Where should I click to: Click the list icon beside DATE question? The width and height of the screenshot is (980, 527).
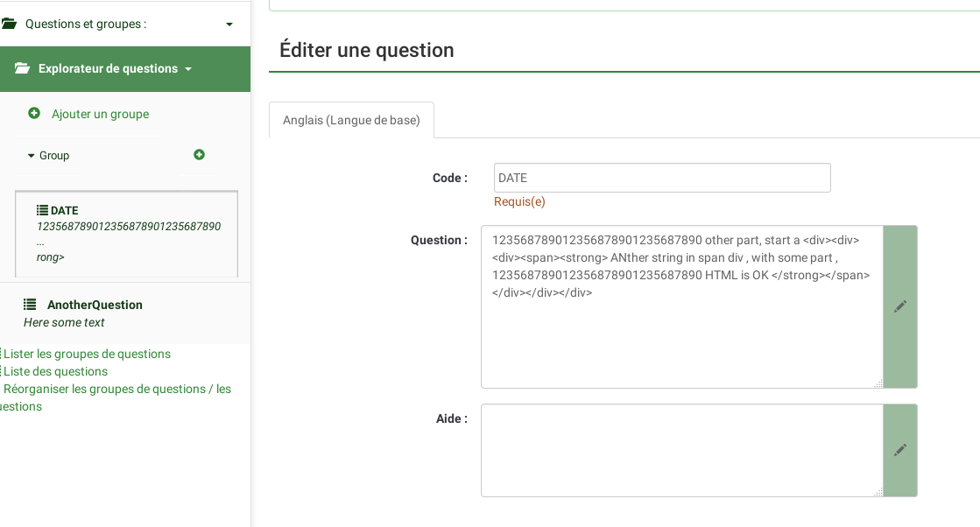(42, 210)
